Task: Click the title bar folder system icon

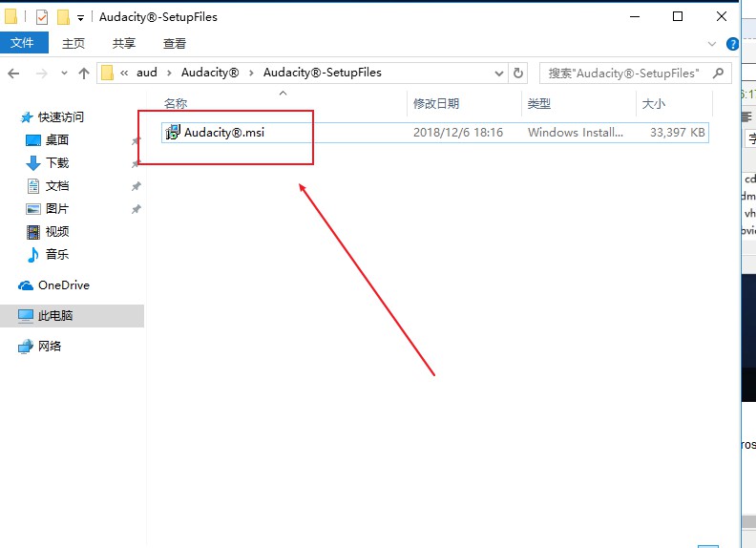Action: 10,16
